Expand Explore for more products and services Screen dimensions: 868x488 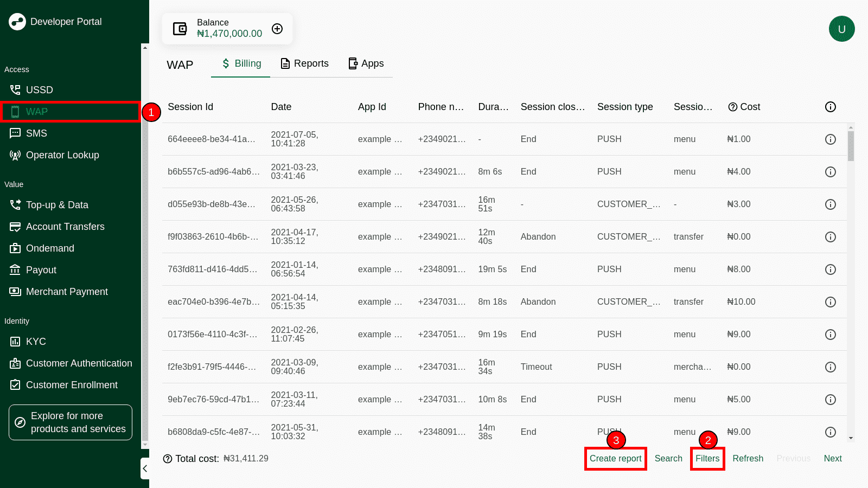pyautogui.click(x=71, y=422)
